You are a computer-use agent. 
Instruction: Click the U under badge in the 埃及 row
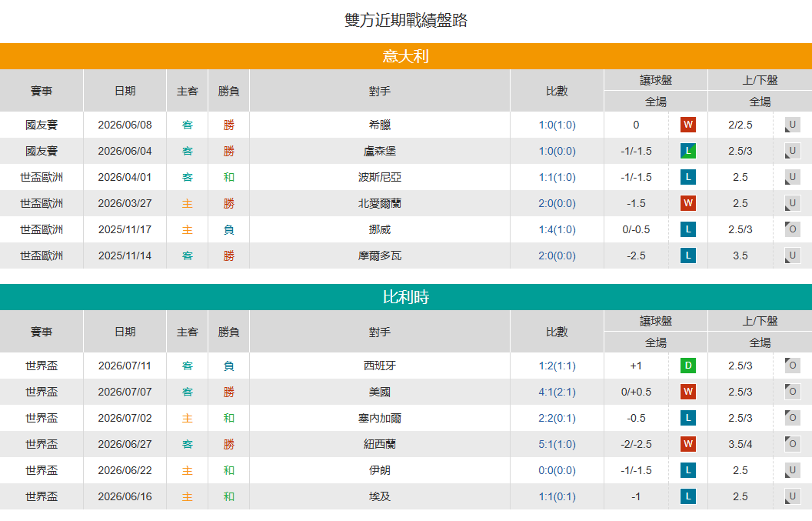tap(792, 496)
